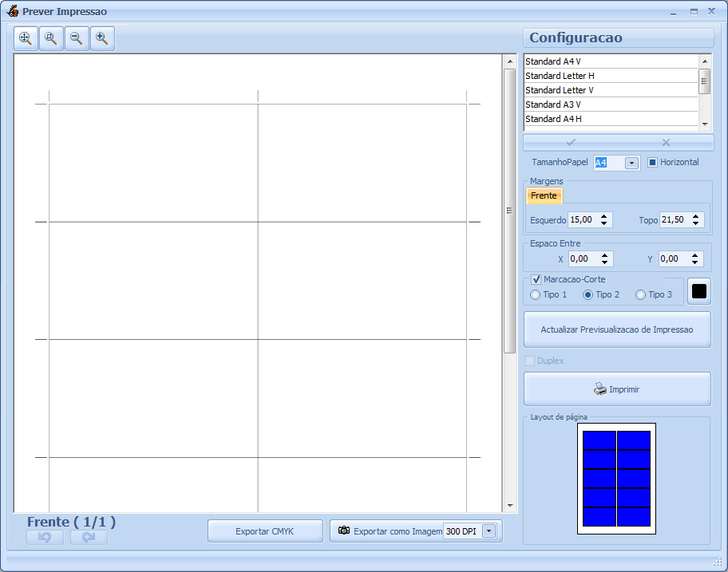Open the black cut-mark color swatch
This screenshot has height=572, width=728.
[x=698, y=291]
